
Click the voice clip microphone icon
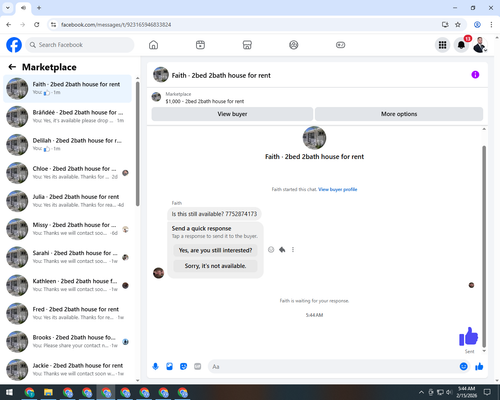point(155,367)
